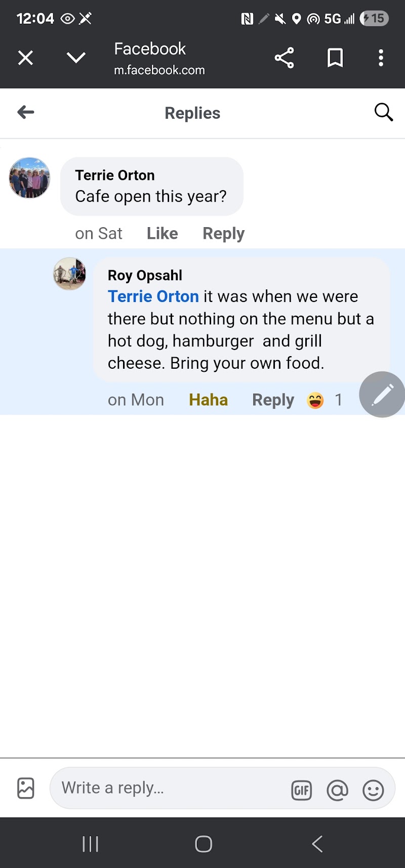Reply to Terrie Orton's comment
The image size is (405, 868).
(x=223, y=233)
